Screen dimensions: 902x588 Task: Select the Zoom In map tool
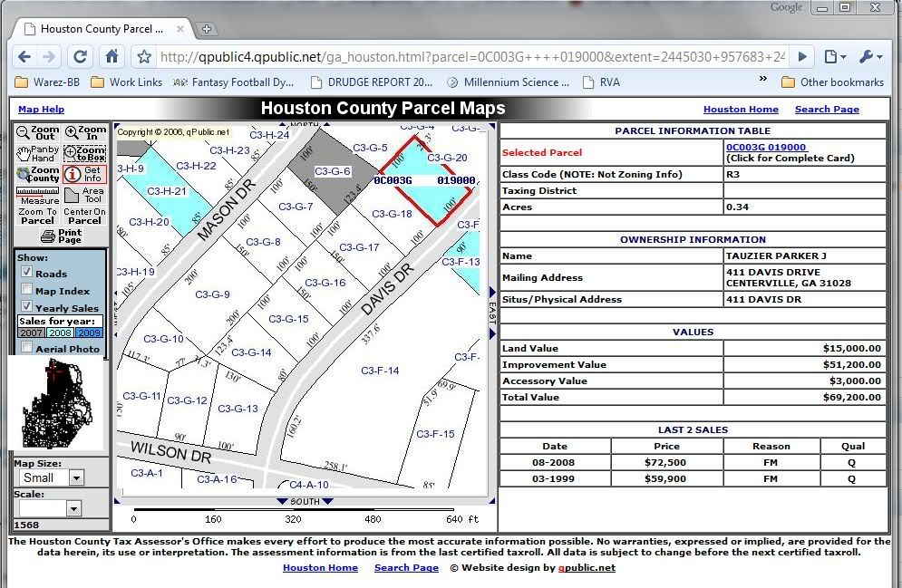coord(85,133)
